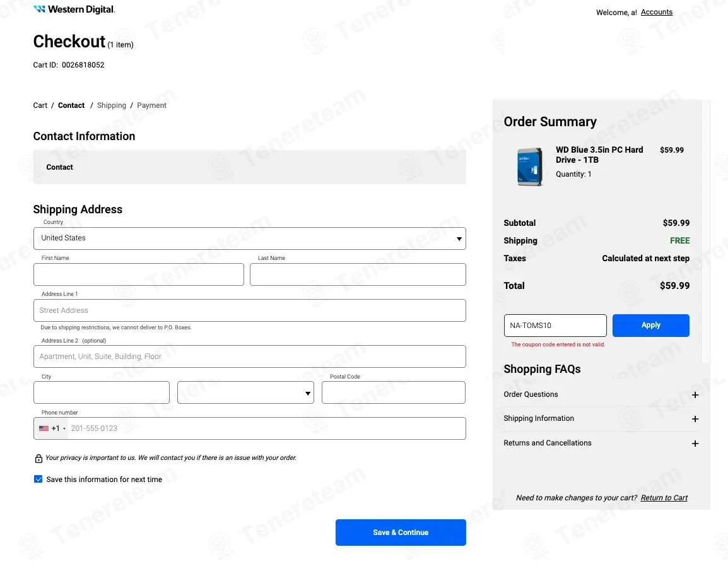728x583 pixels.
Task: Go to Cart breadcrumb step
Action: [40, 105]
